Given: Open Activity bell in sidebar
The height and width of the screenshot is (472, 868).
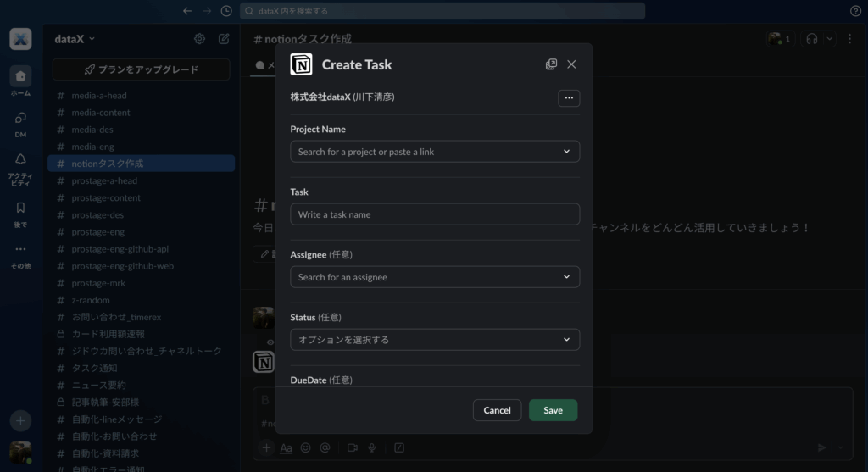Looking at the screenshot, I should tap(20, 169).
